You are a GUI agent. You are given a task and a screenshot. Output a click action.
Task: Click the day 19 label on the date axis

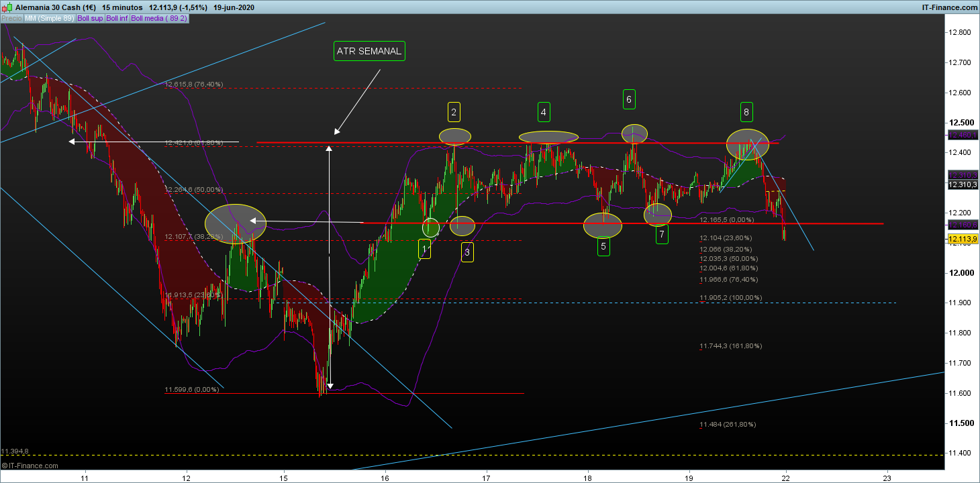click(x=689, y=478)
